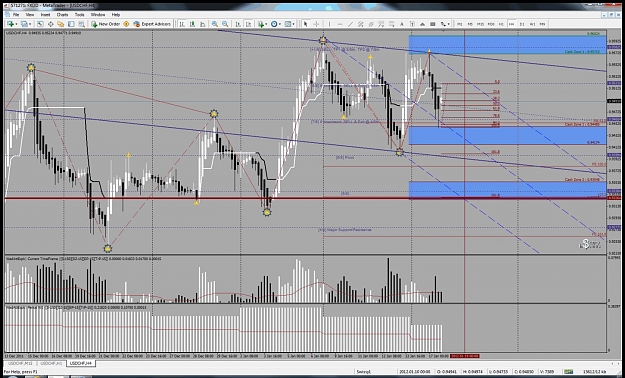
Task: Click the New Order button
Action: 105,24
